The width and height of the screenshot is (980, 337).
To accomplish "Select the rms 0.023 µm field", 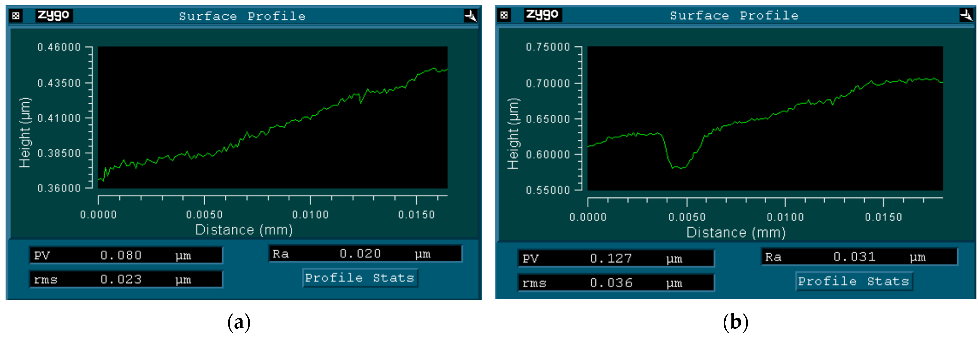I will (125, 280).
